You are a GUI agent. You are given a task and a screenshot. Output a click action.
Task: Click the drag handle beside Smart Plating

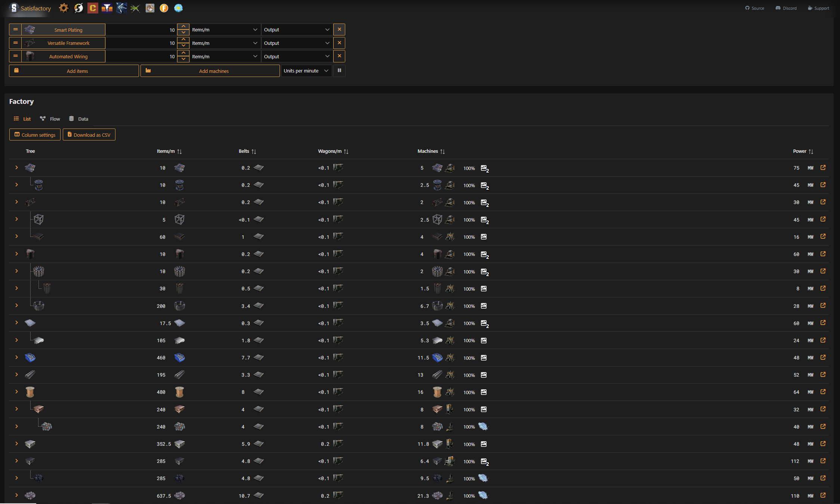(15, 30)
